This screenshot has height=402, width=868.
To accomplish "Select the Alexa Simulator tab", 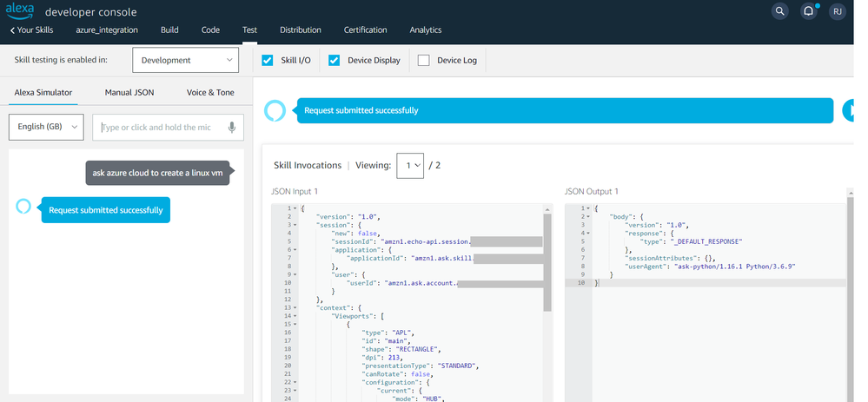I will [43, 92].
